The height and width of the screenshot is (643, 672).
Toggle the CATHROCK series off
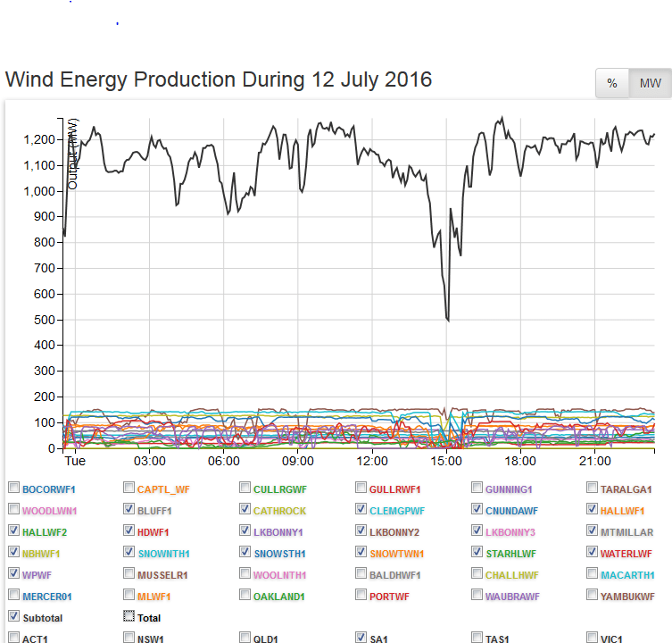246,510
